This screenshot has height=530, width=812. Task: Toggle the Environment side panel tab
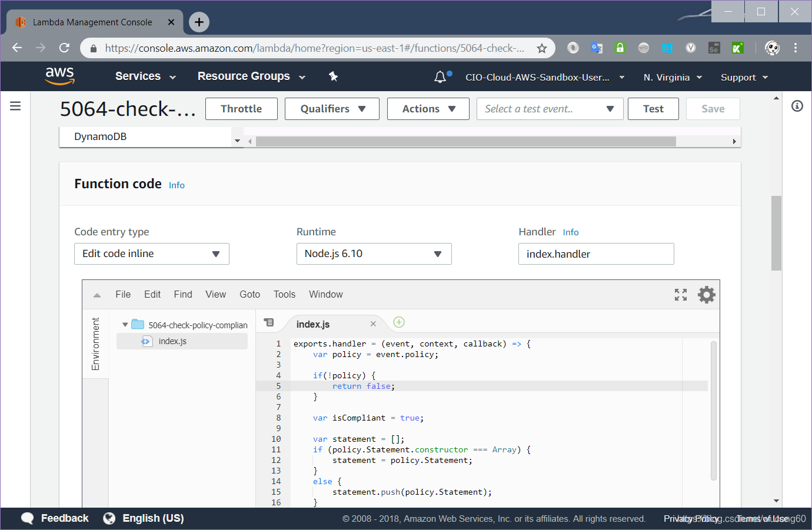[x=95, y=344]
